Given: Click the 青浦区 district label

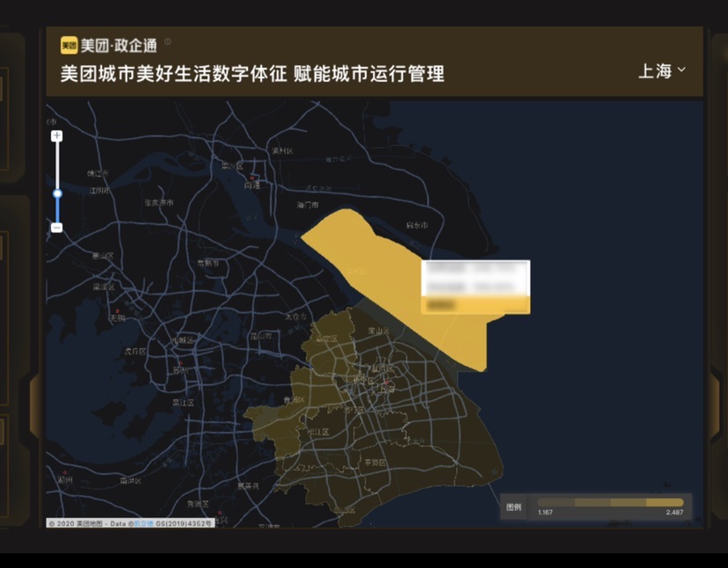Looking at the screenshot, I should click(294, 400).
